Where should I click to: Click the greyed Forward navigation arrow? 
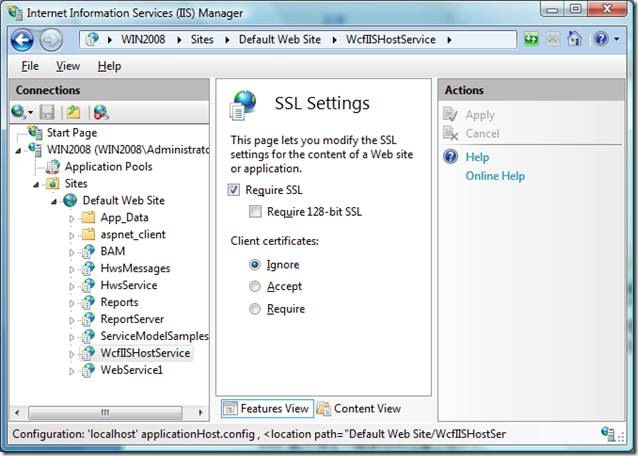coord(51,40)
